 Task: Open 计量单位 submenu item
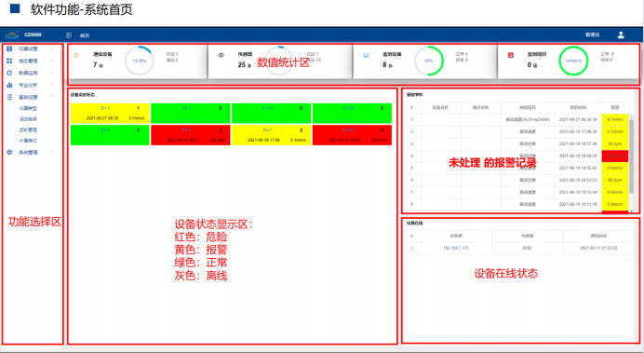28,141
